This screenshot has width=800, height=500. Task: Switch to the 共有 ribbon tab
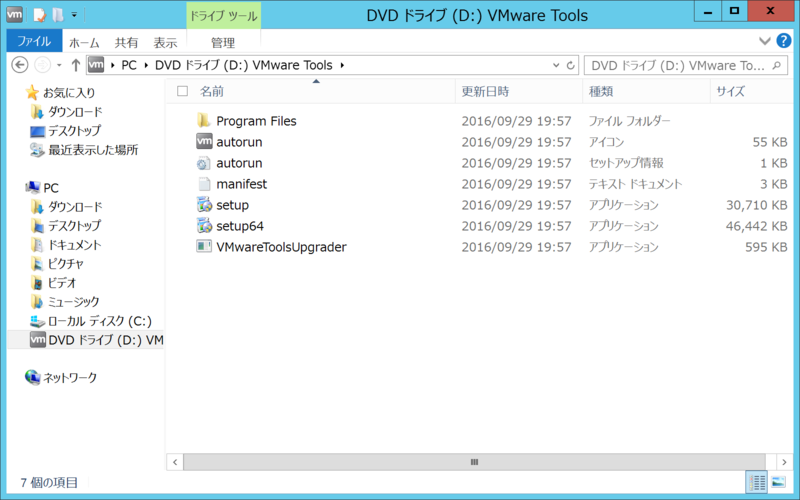pos(126,42)
